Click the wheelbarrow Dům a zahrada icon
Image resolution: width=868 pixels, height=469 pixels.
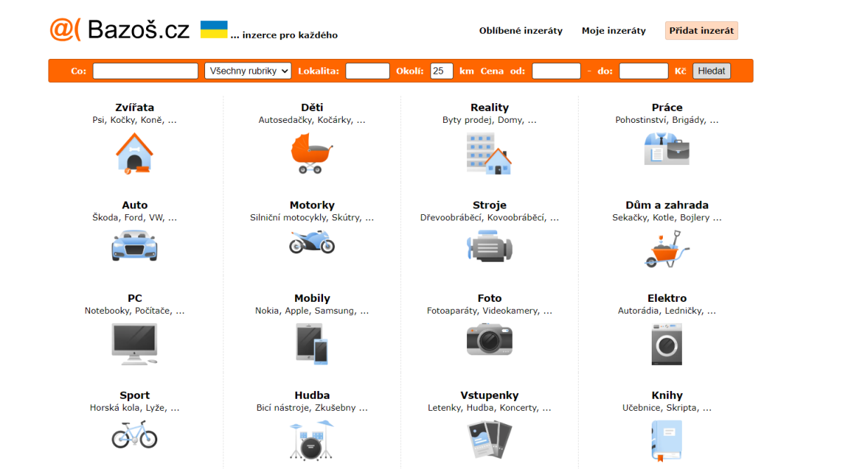point(666,249)
